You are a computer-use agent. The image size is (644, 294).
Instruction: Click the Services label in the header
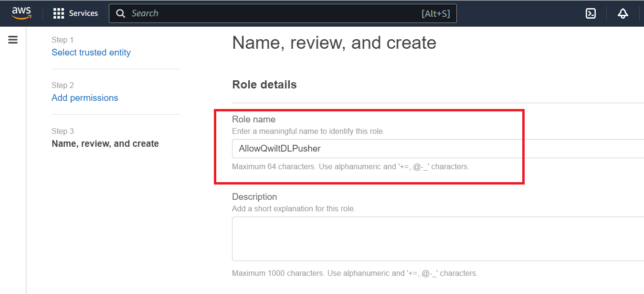(84, 13)
